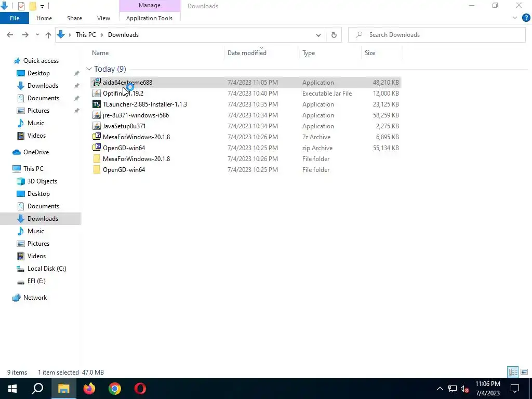532x399 pixels.
Task: Select the MesaForWindows-20.1.8 folder icon
Action: 97,159
